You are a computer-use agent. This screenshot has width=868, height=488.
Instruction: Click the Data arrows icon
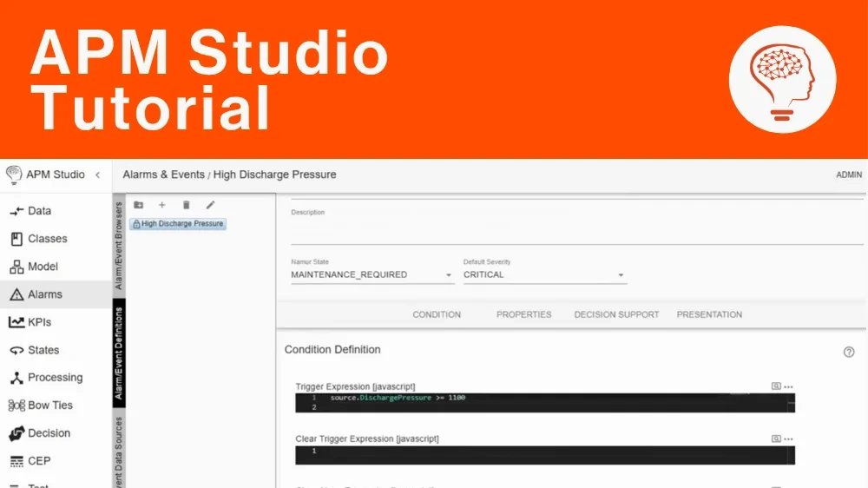16,211
